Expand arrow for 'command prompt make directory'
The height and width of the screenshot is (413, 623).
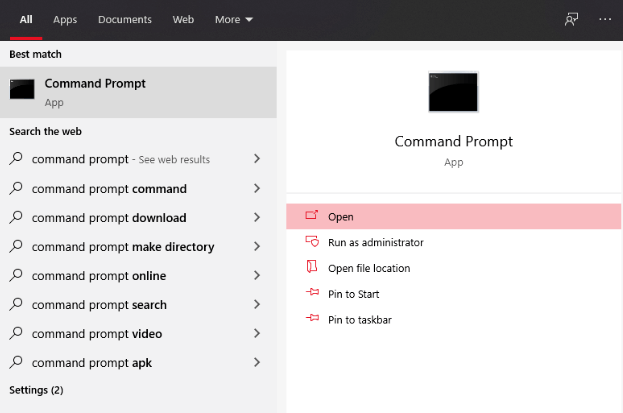pyautogui.click(x=257, y=247)
